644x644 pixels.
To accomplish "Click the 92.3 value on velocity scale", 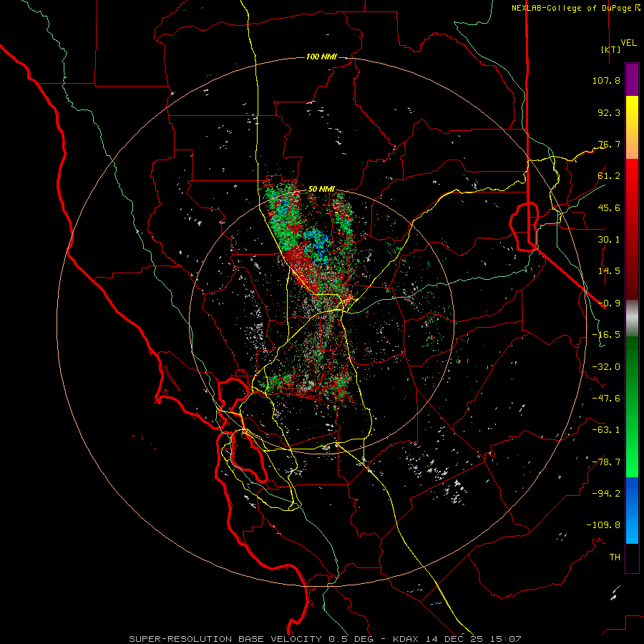I will click(609, 112).
